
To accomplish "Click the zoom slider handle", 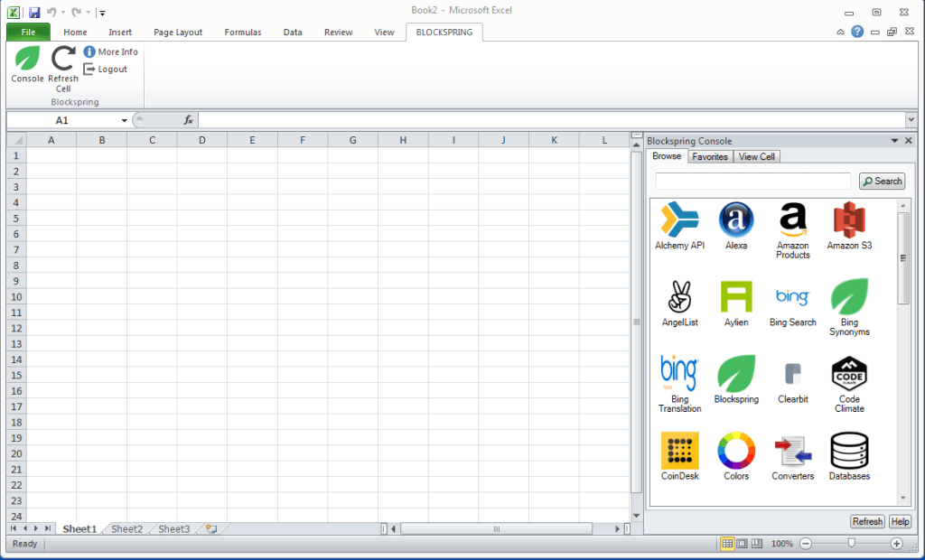I will pos(851,544).
